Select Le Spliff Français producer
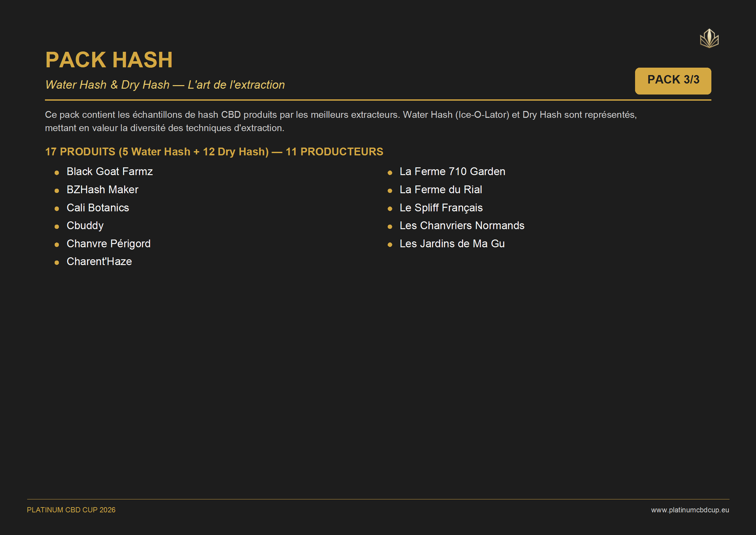The height and width of the screenshot is (535, 756). pyautogui.click(x=441, y=208)
